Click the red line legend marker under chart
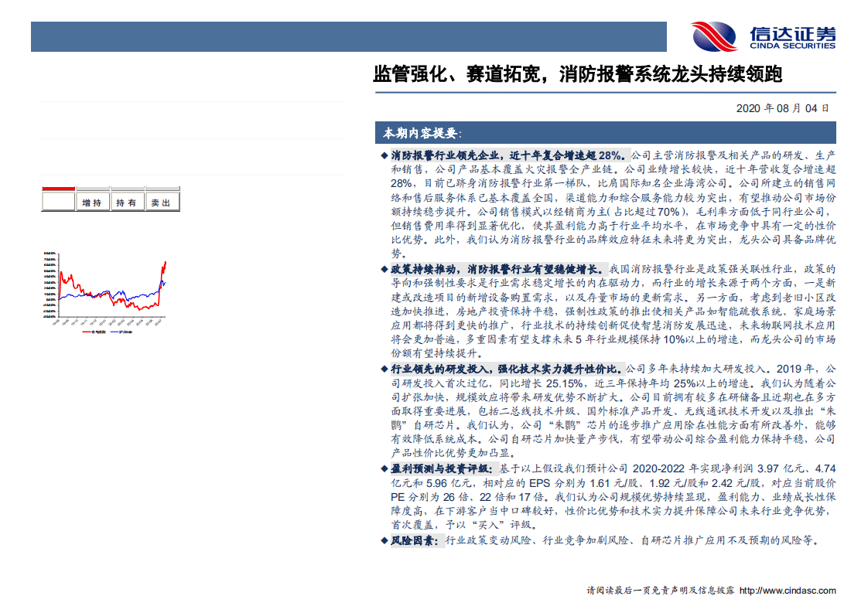 (x=87, y=332)
